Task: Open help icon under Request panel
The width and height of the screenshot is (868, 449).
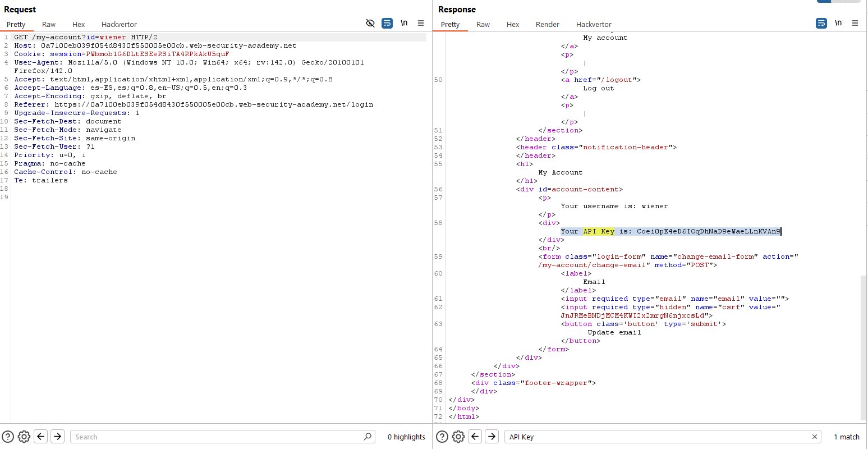Action: pyautogui.click(x=8, y=437)
